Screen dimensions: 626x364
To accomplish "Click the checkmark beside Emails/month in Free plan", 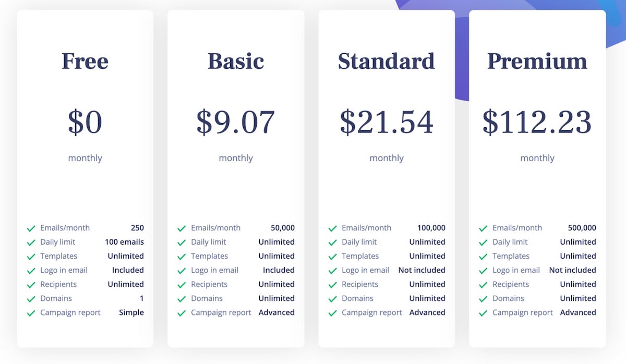I will [x=31, y=228].
